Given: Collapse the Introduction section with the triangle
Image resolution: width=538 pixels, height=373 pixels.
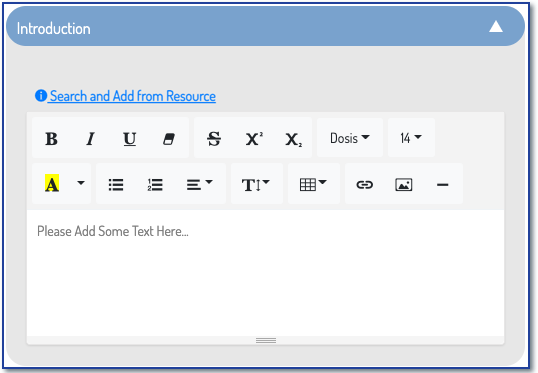Looking at the screenshot, I should 496,26.
